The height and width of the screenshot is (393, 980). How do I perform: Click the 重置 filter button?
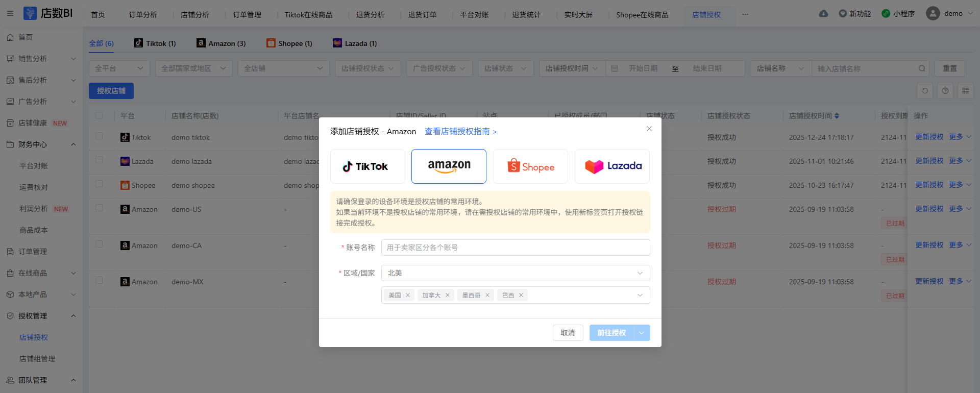tap(950, 68)
